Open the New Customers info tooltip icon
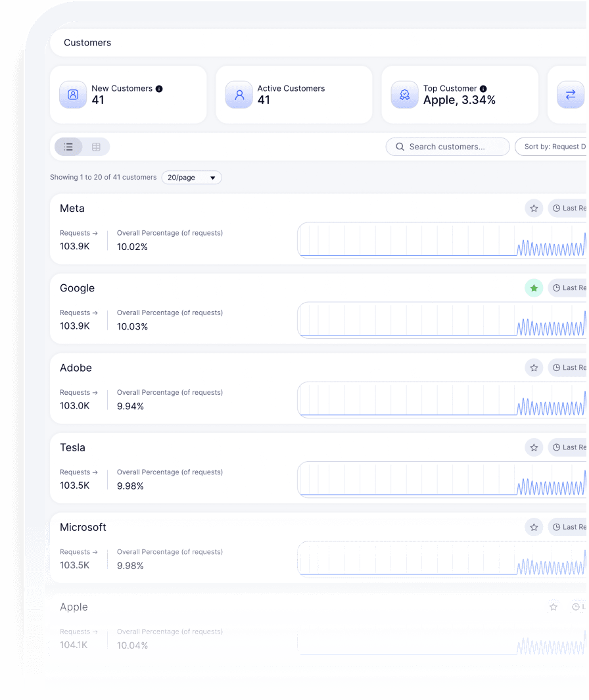Viewport: 589px width, 700px height. [159, 89]
